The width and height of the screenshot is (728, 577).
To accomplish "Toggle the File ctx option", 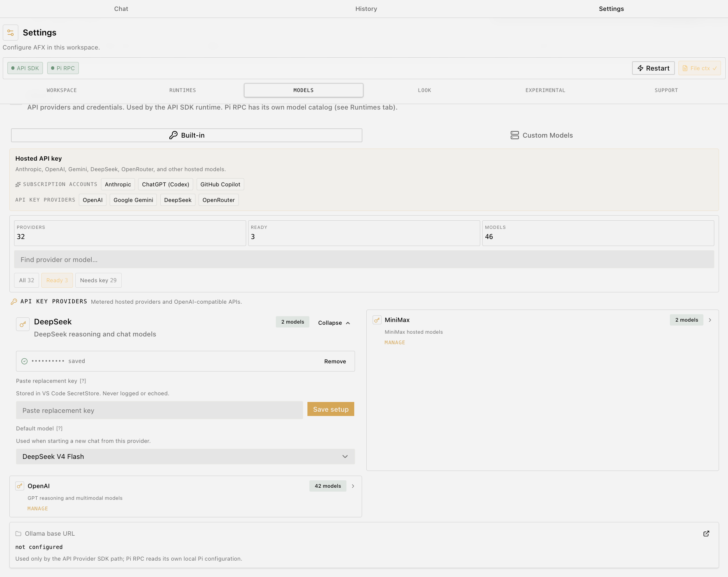I will click(700, 68).
